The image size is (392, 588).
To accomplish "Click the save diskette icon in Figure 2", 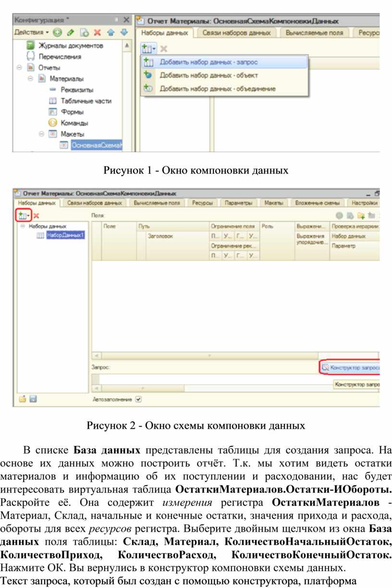I will point(33,399).
